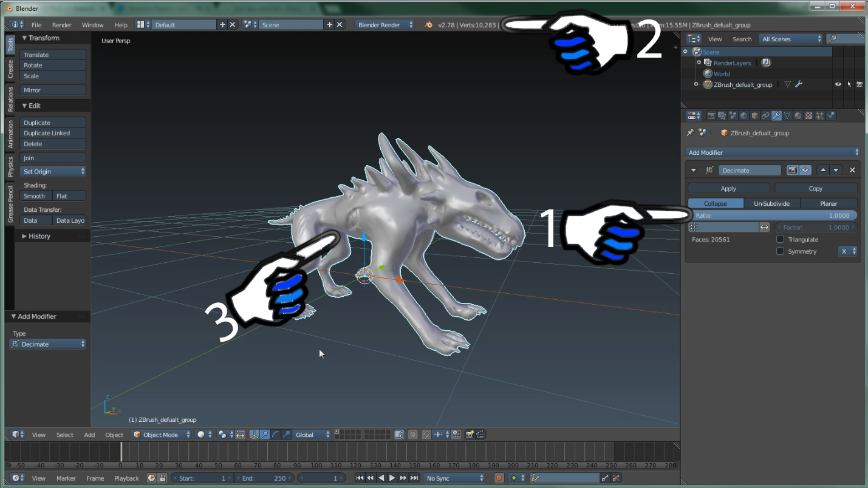This screenshot has height=488, width=868.
Task: Click the pin icon in the properties context
Action: tap(690, 132)
